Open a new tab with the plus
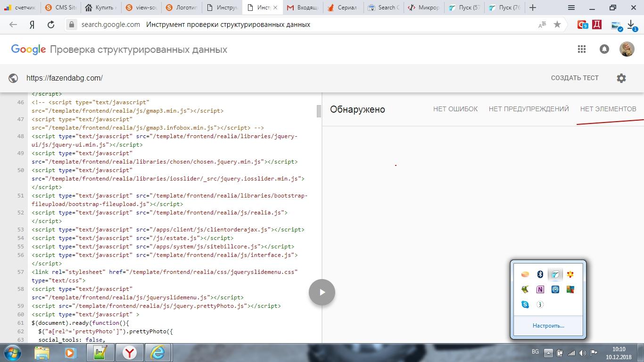Viewport: 644px width, 362px height. (533, 8)
